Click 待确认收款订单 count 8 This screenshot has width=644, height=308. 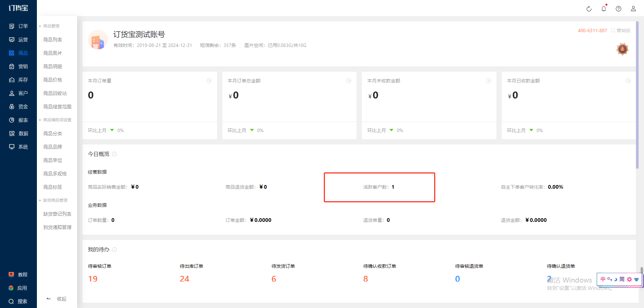pos(366,279)
